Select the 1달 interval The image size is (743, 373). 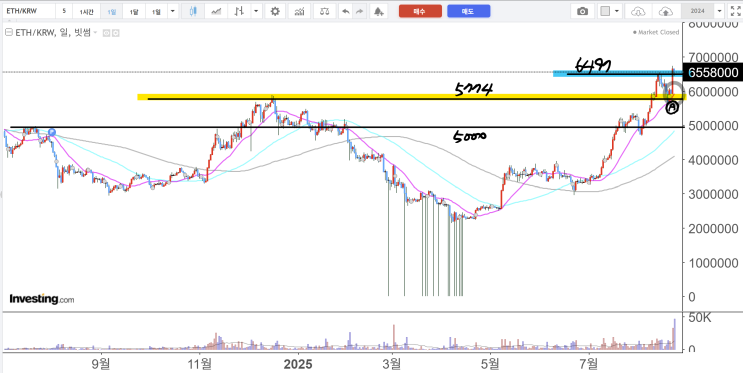click(x=134, y=11)
